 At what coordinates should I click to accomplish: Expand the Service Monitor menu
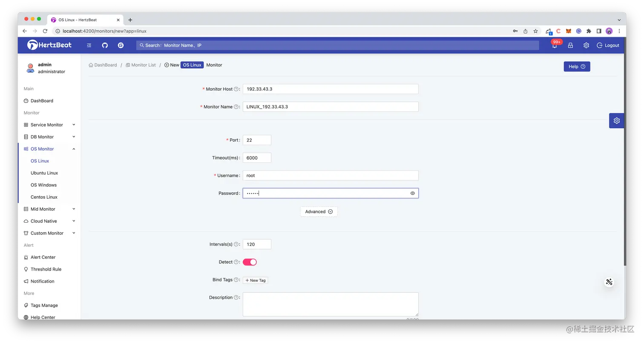pos(49,125)
